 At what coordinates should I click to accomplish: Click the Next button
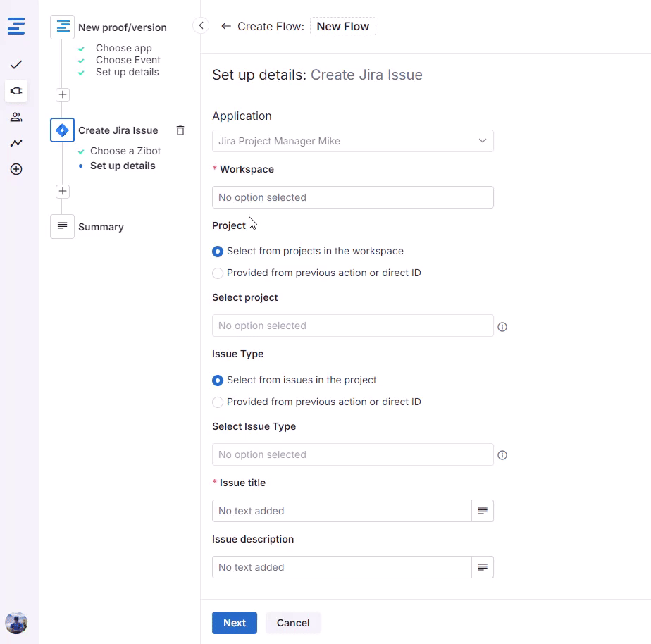pyautogui.click(x=234, y=623)
